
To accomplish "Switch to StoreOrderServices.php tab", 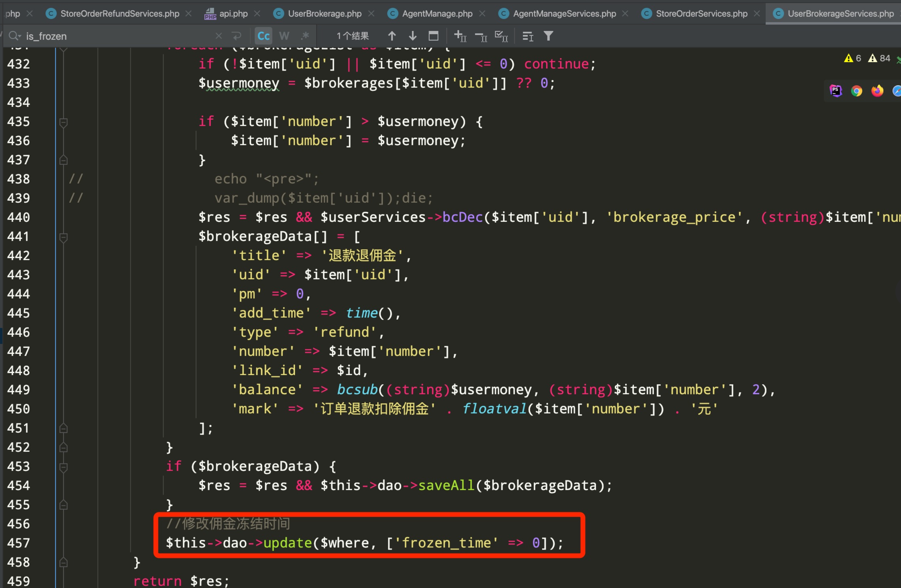I will coord(701,14).
